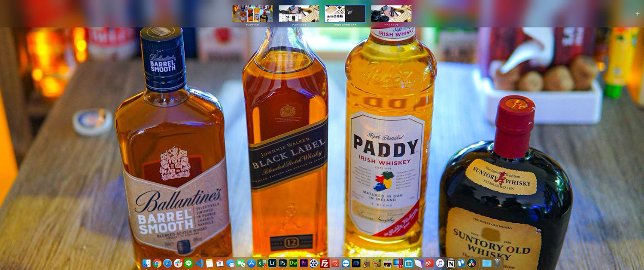Open Trello from the Dock
The width and height of the screenshot is (644, 270).
[x=461, y=263]
